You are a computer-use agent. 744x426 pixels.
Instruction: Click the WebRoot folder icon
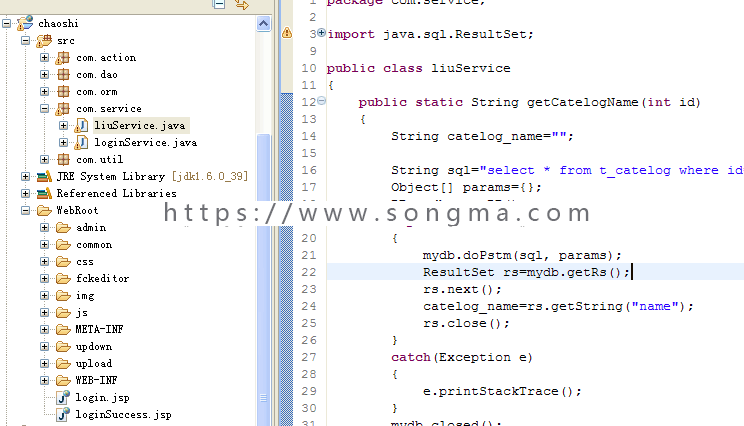44,211
